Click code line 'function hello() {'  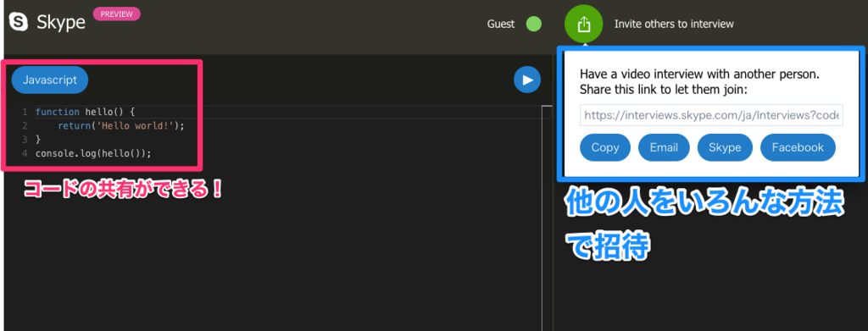tap(86, 113)
